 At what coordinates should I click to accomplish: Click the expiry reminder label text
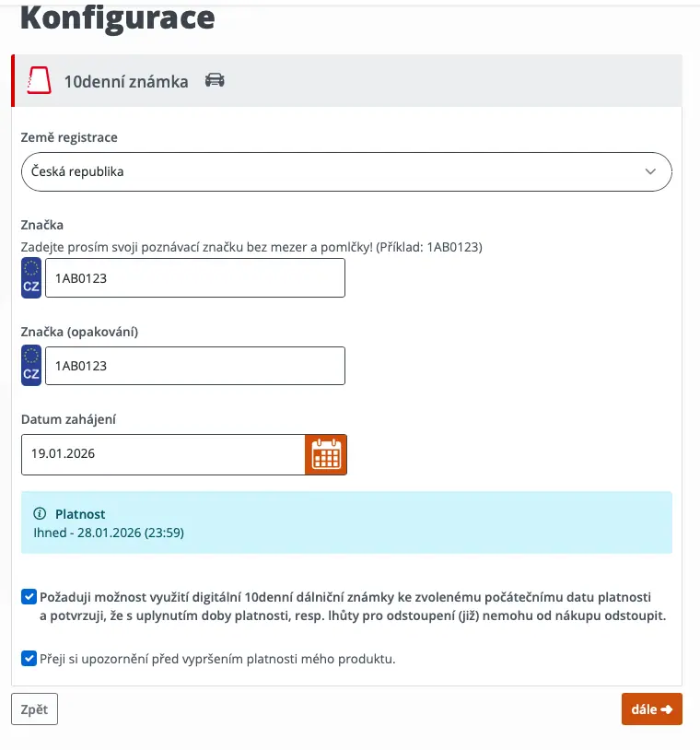[x=217, y=659]
